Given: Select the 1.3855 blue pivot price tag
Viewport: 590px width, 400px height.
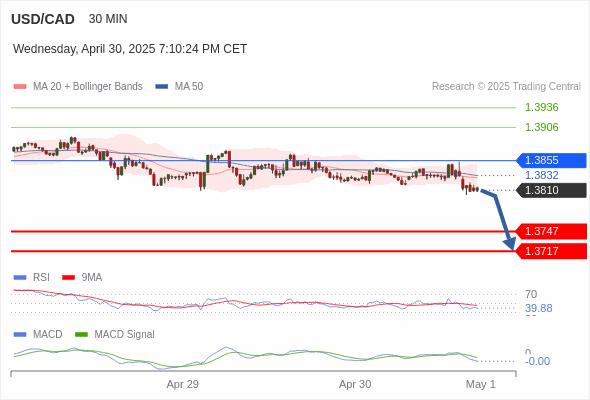Looking at the screenshot, I should [551, 160].
